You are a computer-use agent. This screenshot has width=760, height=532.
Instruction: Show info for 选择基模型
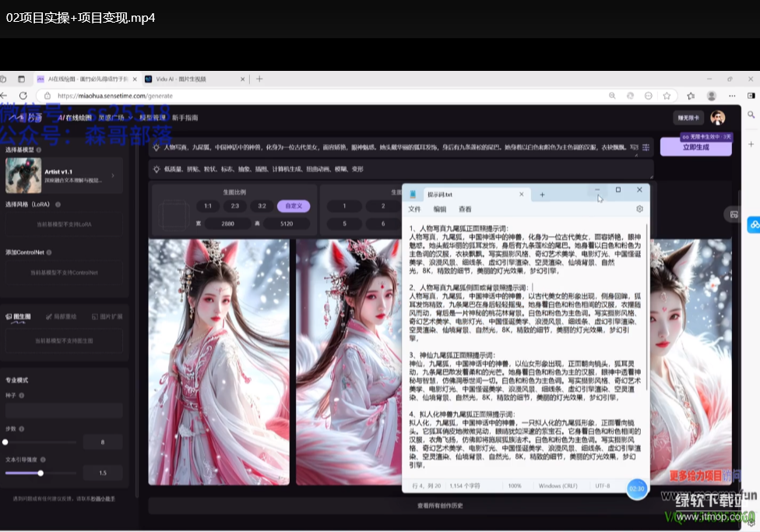click(39, 150)
